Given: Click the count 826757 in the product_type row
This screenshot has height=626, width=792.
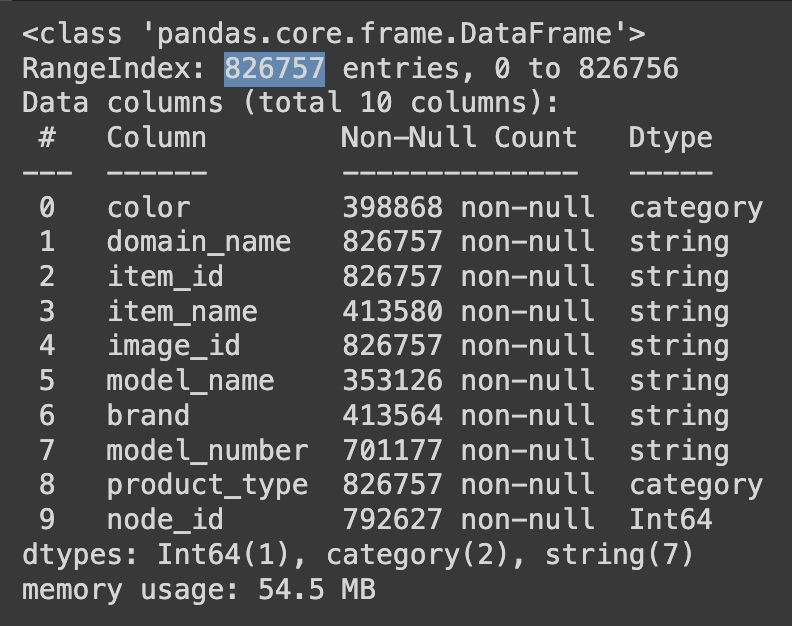Looking at the screenshot, I should click(392, 485).
